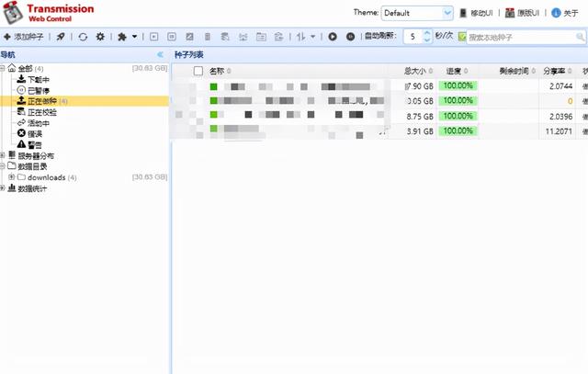Image resolution: width=588 pixels, height=374 pixels.
Task: Expand the 服务器分布 tree node
Action: pos(2,155)
